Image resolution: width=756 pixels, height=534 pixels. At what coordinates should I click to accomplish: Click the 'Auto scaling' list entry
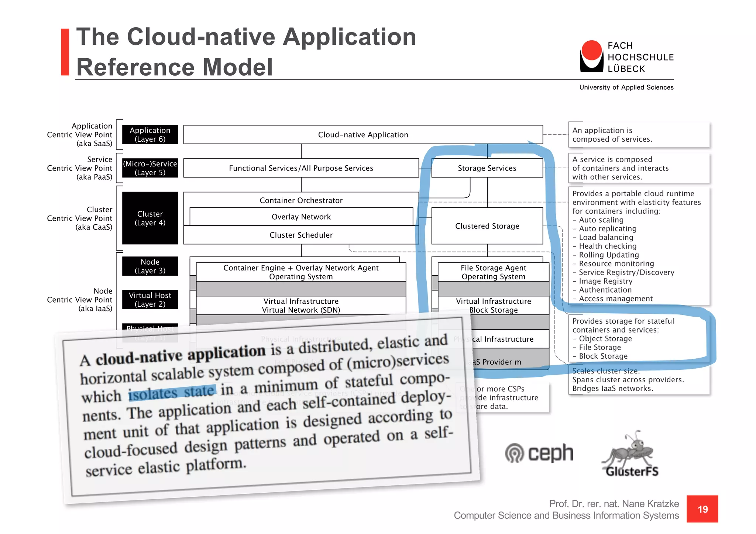point(598,220)
